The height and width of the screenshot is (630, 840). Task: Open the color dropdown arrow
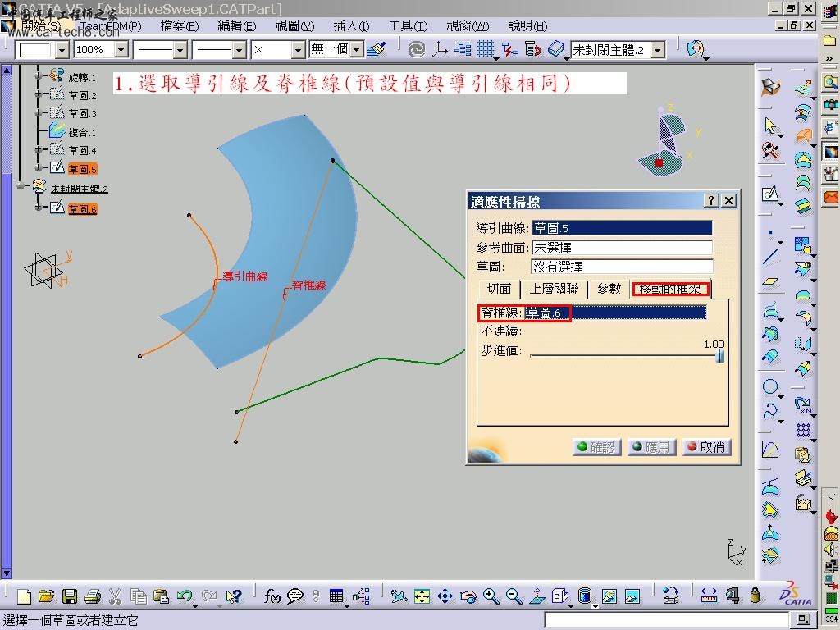(62, 50)
